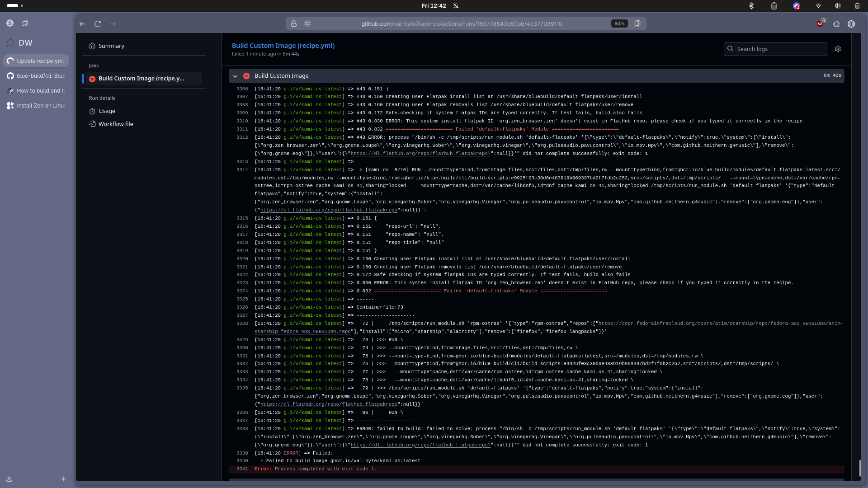
Task: Click 'failed 1 minute ago in 6m 44s' text
Action: click(x=265, y=54)
